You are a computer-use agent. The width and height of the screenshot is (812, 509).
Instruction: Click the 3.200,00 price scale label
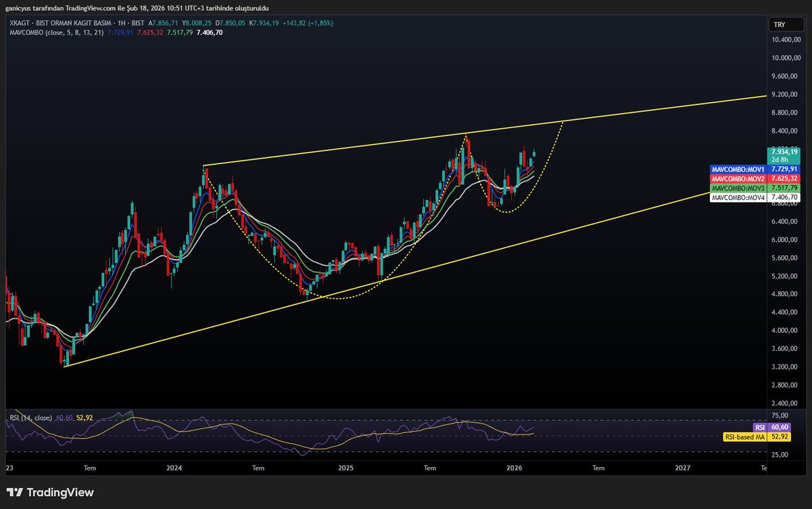pos(786,367)
